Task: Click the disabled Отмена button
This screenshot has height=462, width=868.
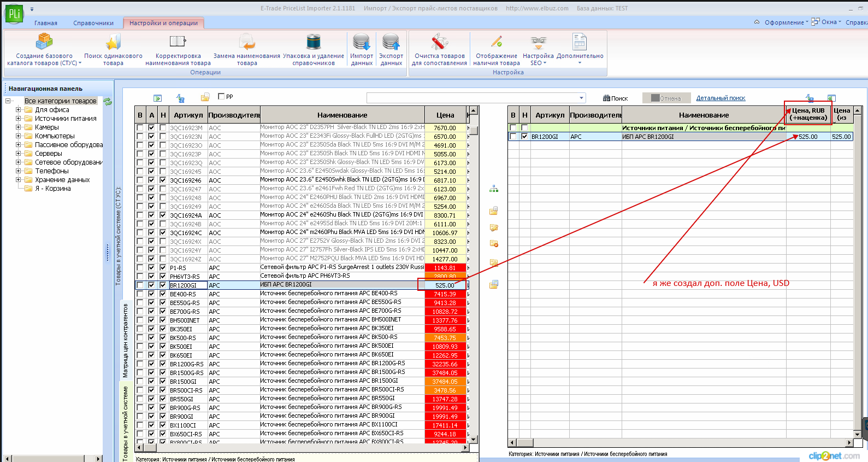Action: [x=666, y=98]
